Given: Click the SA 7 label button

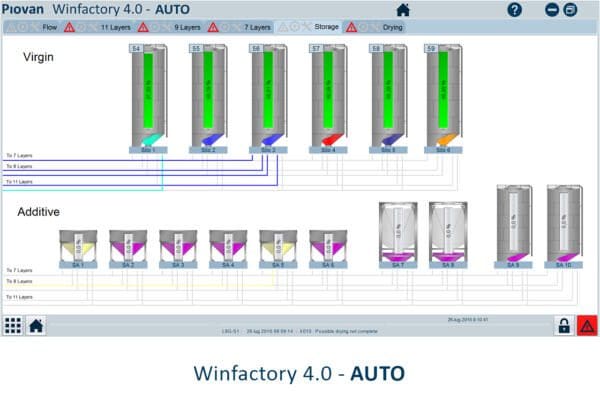Looking at the screenshot, I should point(398,265).
